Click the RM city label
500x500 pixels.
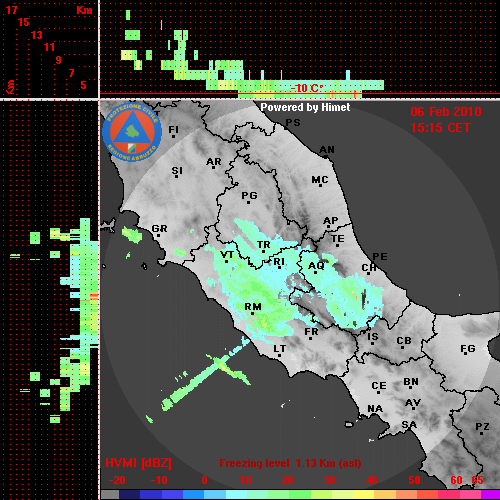point(253,307)
